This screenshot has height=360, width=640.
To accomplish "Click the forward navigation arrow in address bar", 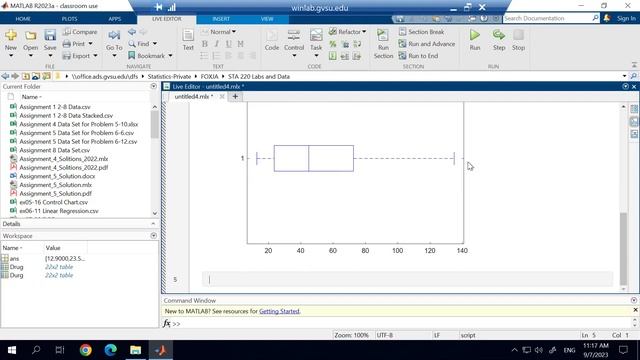I will (15, 76).
